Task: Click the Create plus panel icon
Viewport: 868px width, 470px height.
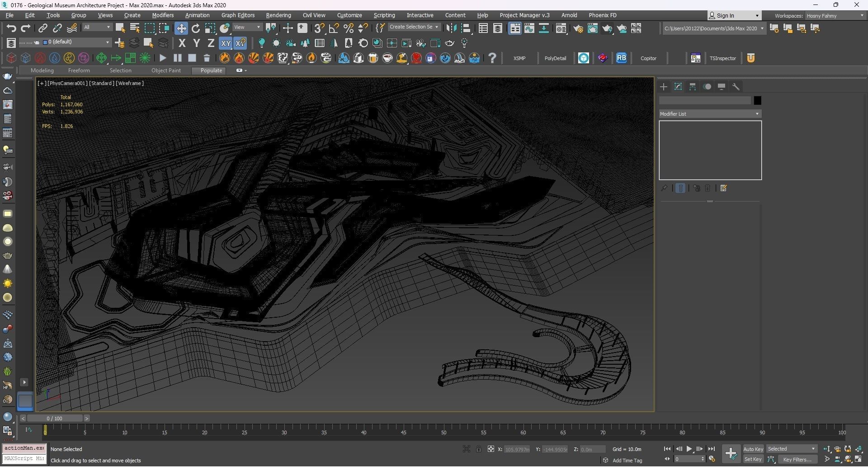Action: [x=664, y=86]
